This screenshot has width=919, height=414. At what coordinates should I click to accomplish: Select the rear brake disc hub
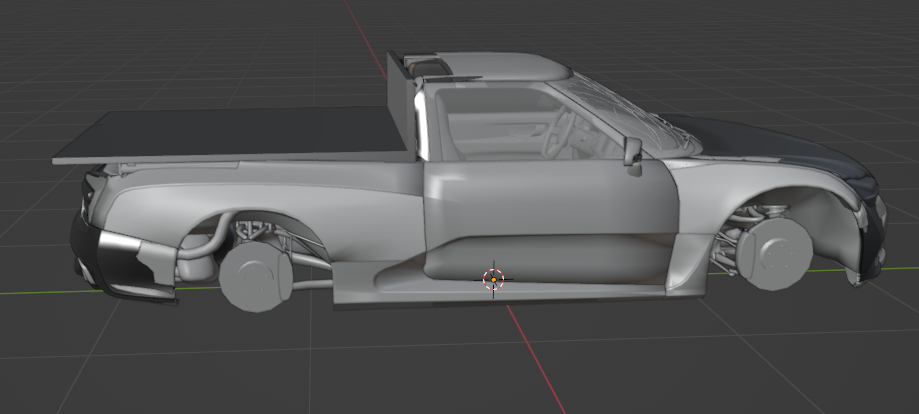(256, 276)
